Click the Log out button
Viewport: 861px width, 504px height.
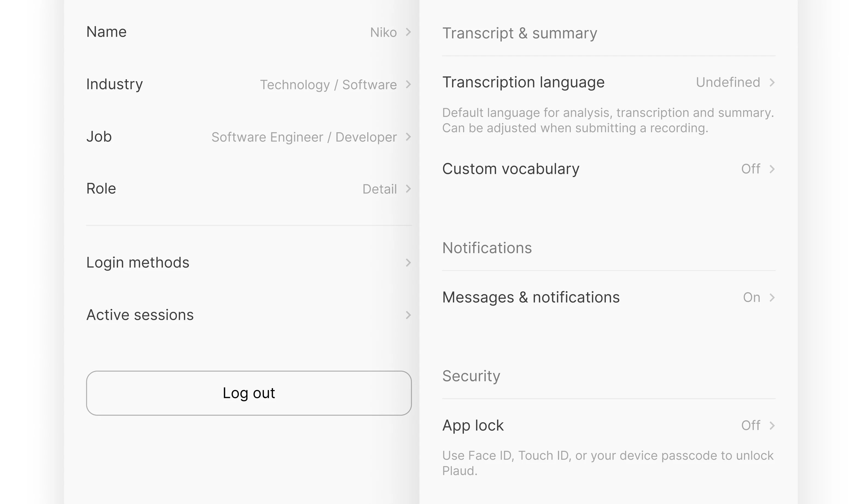[x=249, y=393]
